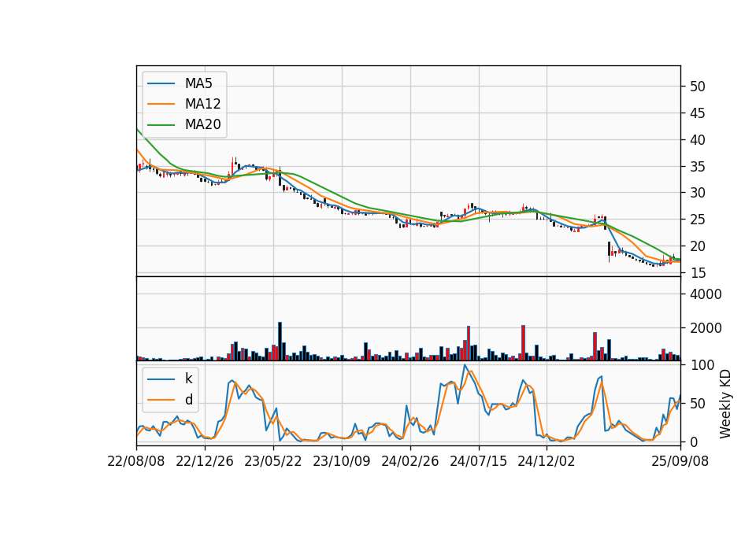Image resolution: width=756 pixels, height=543 pixels.
Task: Click the MA12 legend label
Action: [x=202, y=104]
